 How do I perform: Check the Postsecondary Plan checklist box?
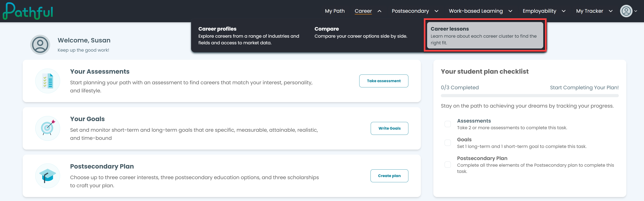tap(448, 165)
